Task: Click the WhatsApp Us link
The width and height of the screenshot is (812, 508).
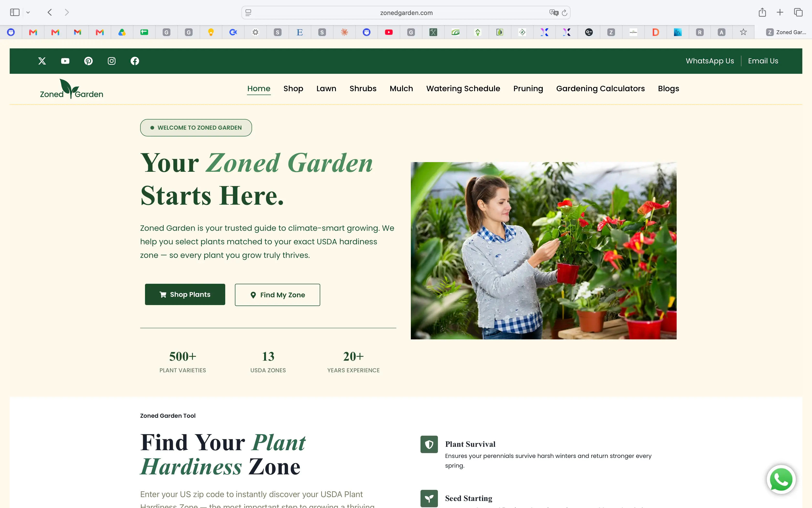Action: tap(710, 61)
